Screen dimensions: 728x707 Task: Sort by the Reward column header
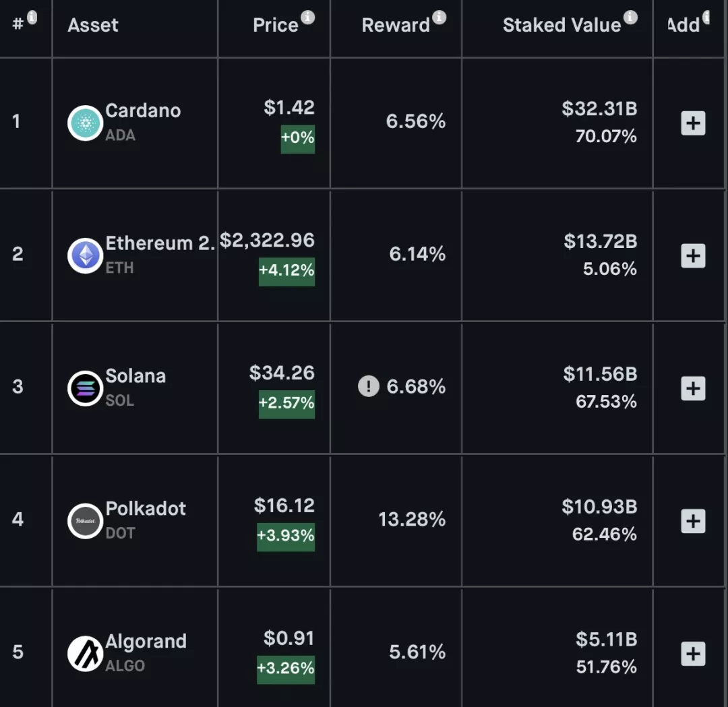[x=396, y=26]
